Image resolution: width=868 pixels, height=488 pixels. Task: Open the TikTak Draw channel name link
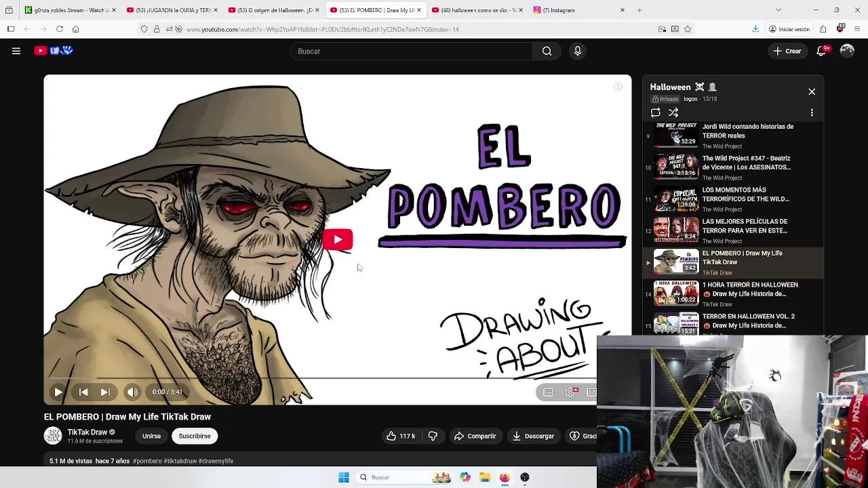tap(87, 432)
